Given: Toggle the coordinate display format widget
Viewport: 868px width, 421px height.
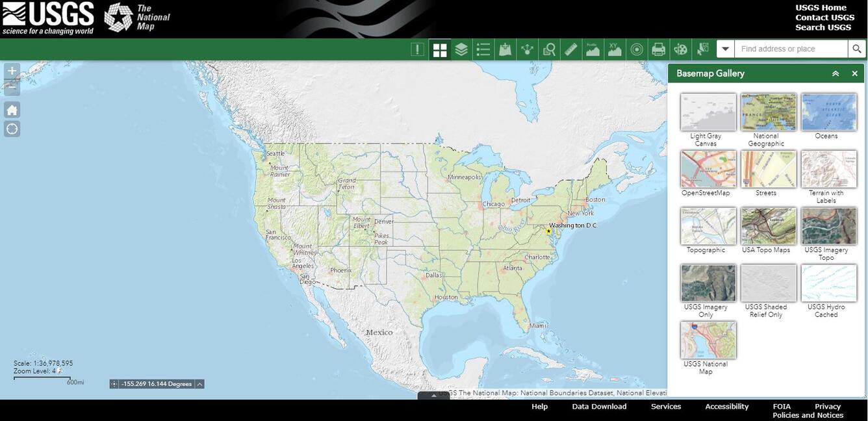Looking at the screenshot, I should pos(113,383).
